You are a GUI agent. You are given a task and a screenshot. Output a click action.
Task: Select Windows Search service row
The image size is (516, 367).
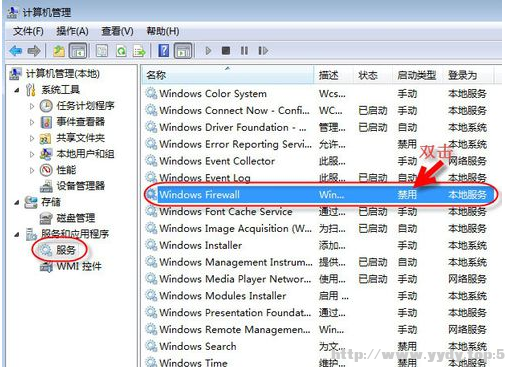pyautogui.click(x=319, y=346)
